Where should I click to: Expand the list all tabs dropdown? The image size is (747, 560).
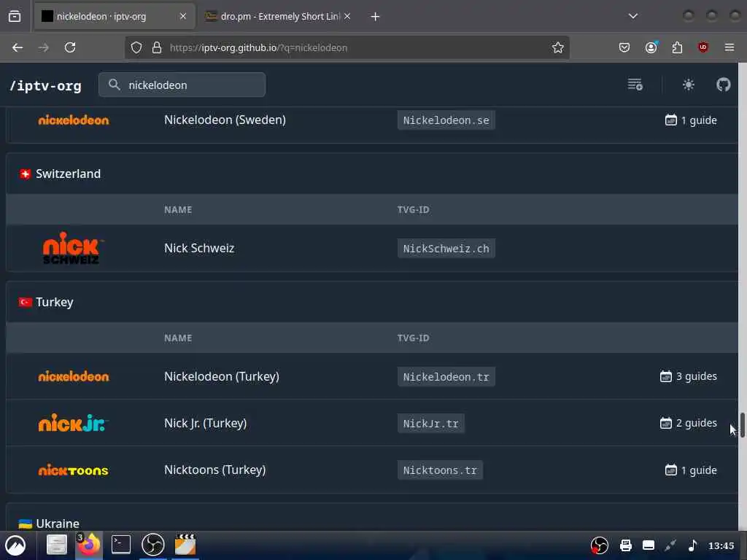pos(633,16)
